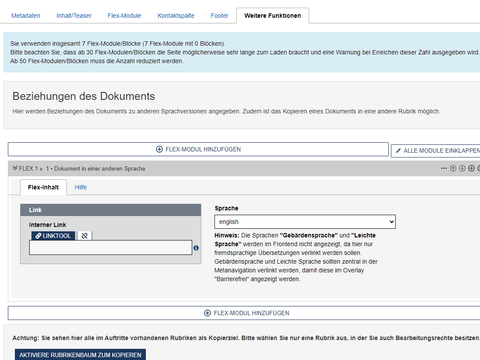Open the Sprache dropdown showing english
This screenshot has height=360, width=480.
(305, 222)
